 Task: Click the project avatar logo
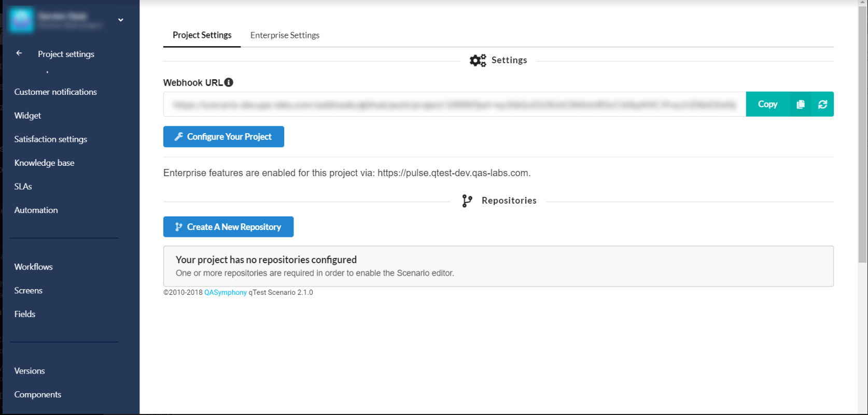click(x=21, y=20)
